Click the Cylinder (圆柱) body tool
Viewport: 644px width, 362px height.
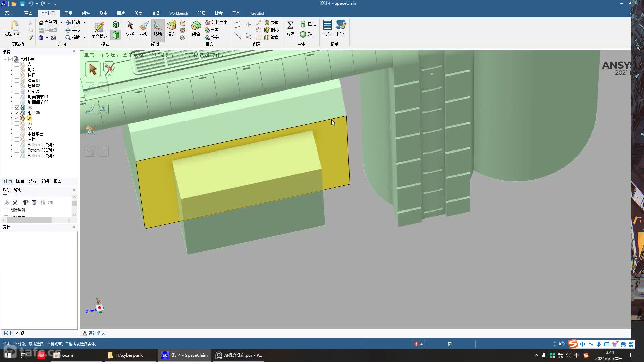tap(308, 24)
